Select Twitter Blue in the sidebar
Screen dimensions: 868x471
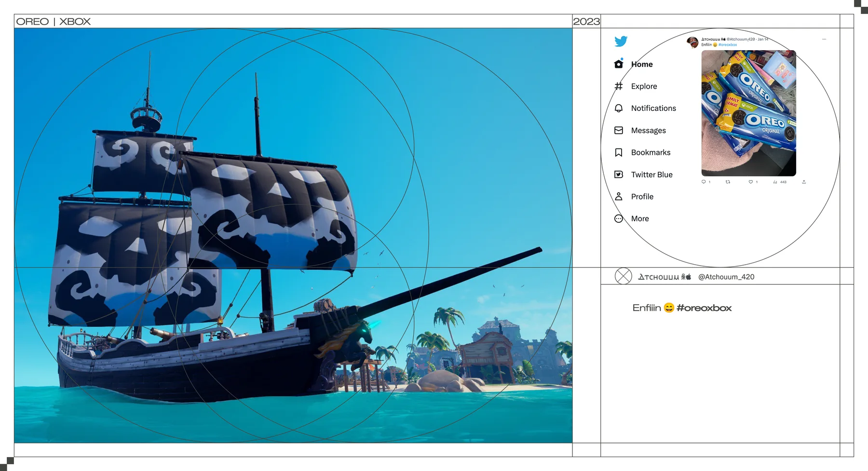tap(651, 175)
